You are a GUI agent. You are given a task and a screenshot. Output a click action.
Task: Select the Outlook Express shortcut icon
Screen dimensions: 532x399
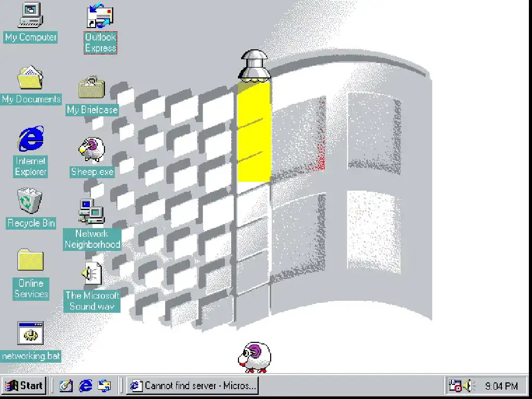click(100, 16)
